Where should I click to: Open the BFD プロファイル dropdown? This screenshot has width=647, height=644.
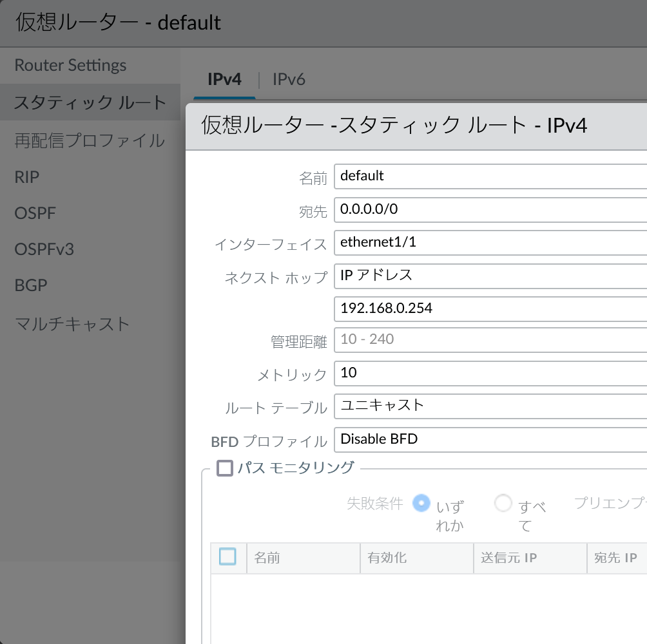490,439
